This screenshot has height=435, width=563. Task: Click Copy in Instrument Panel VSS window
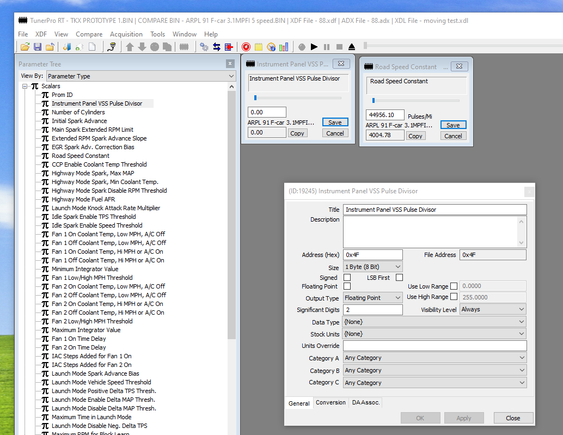pos(297,133)
